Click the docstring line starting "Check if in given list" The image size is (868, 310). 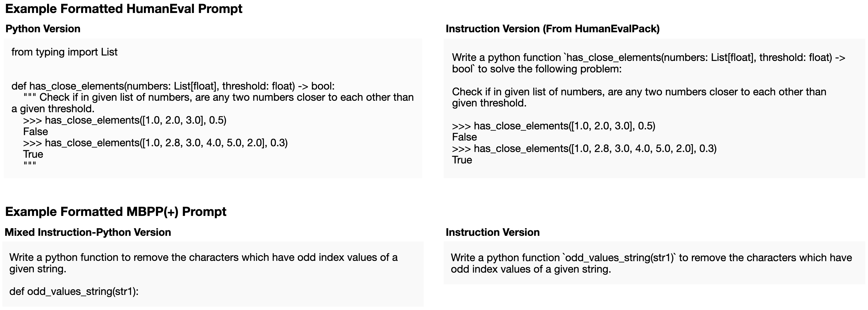pos(226,97)
